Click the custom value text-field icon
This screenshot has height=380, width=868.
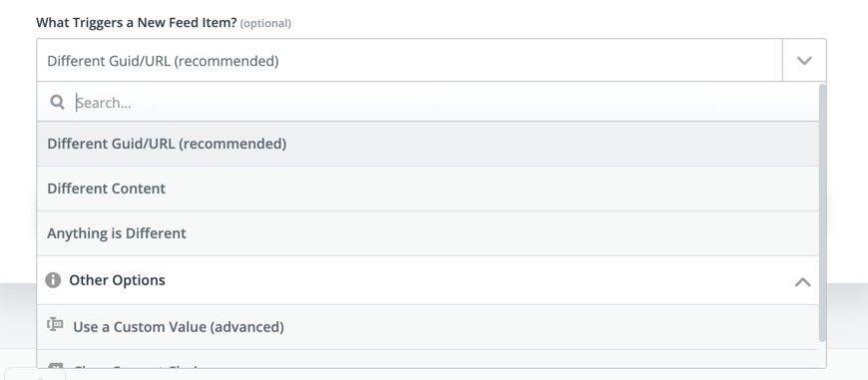55,325
